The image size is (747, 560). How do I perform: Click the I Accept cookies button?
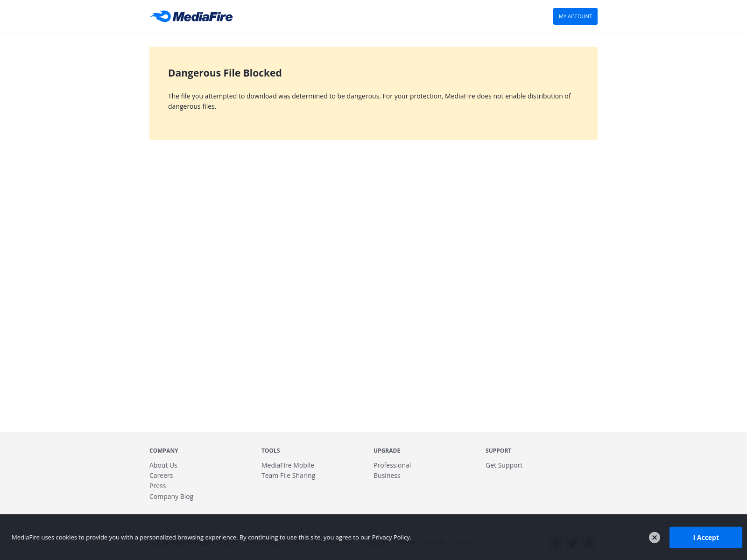click(706, 538)
